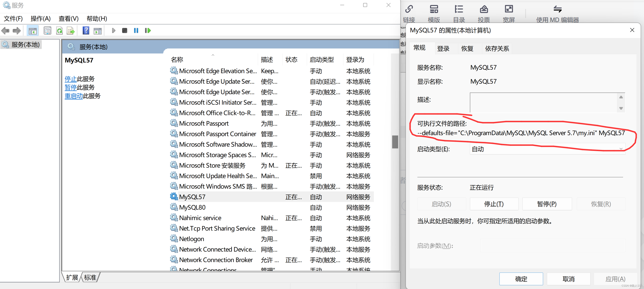Stop service with the square icon
Image resolution: width=644 pixels, height=289 pixels.
[x=124, y=31]
